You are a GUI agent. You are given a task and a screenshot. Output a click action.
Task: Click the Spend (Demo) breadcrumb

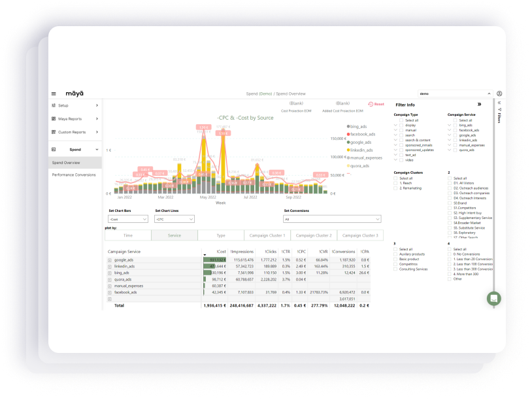coord(259,93)
